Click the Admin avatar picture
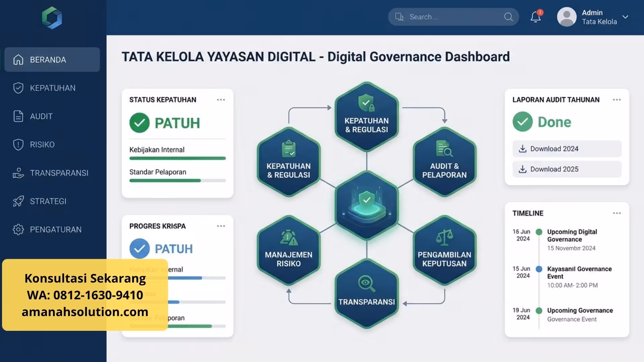 (x=567, y=17)
